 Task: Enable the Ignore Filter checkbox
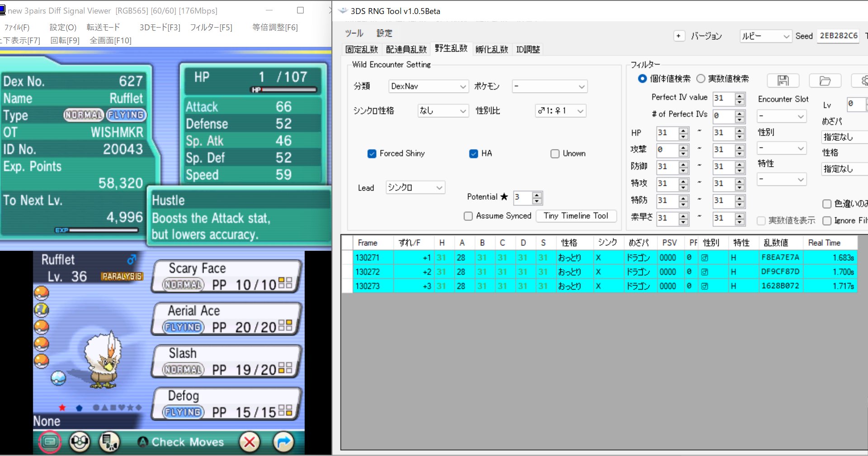(827, 221)
